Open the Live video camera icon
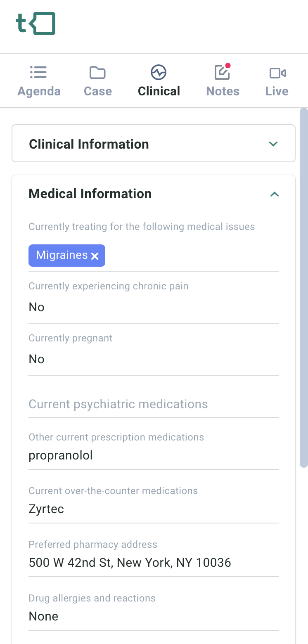The width and height of the screenshot is (308, 644). 277,73
